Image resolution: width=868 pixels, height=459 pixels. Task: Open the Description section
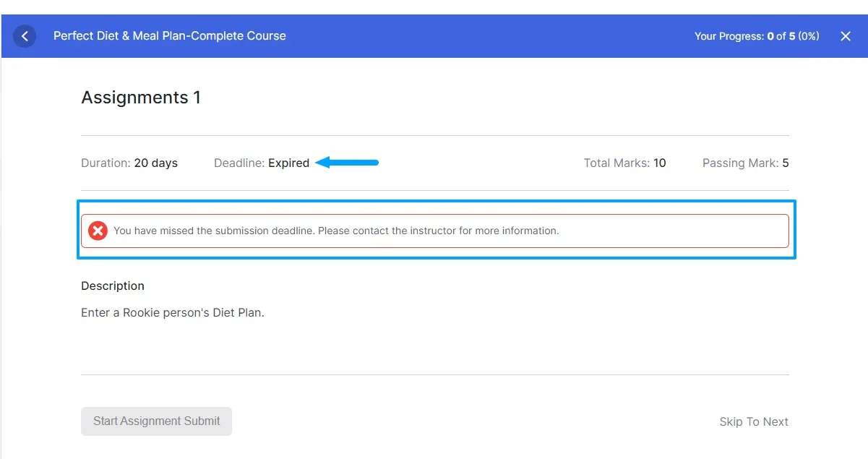(x=112, y=286)
